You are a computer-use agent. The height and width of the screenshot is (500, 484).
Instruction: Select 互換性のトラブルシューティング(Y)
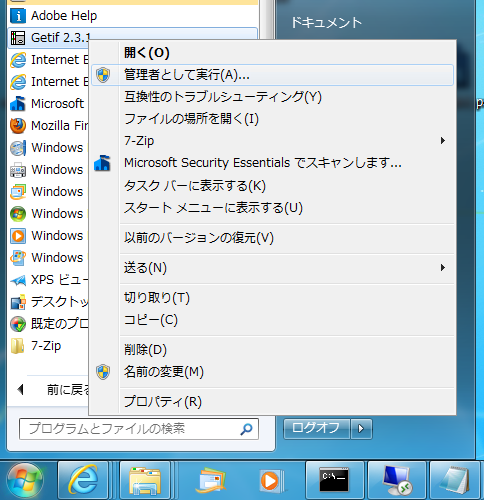[272, 97]
